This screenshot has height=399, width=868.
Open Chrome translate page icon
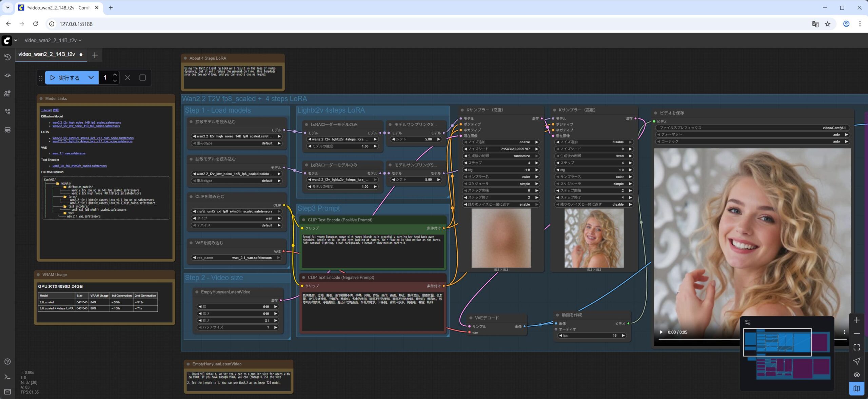point(815,24)
